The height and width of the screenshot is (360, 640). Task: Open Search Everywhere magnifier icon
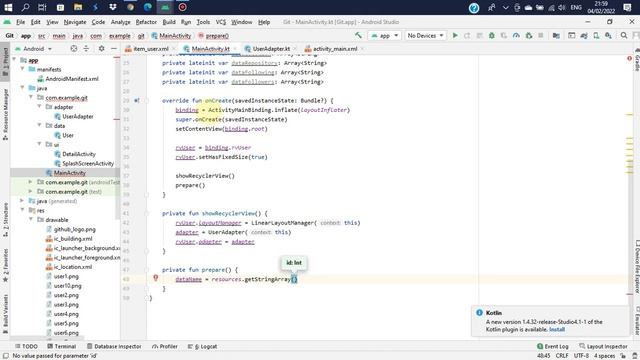click(x=624, y=36)
